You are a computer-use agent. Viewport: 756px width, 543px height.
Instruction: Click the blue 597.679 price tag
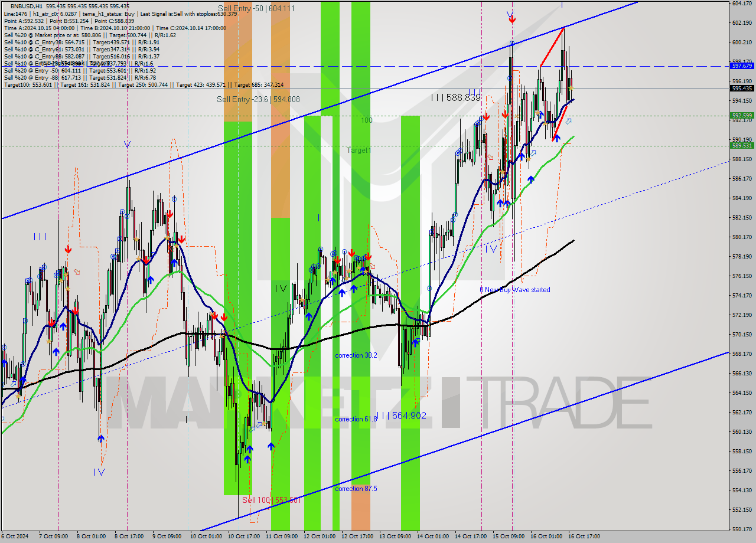[x=742, y=66]
